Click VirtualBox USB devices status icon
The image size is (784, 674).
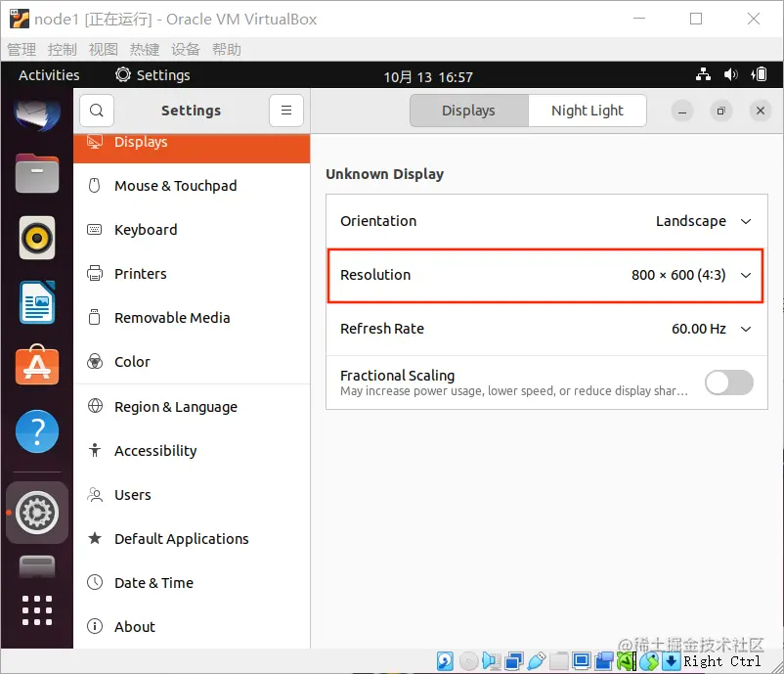(537, 661)
